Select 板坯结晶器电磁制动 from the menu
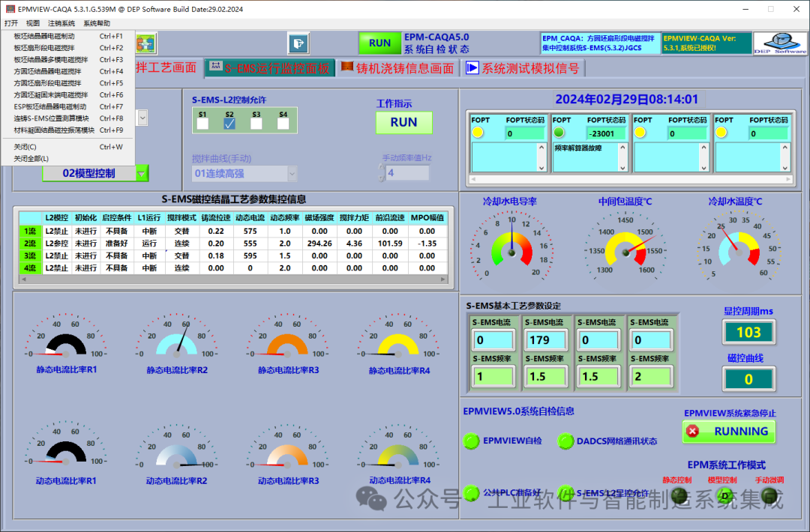The image size is (810, 532). tap(68, 36)
